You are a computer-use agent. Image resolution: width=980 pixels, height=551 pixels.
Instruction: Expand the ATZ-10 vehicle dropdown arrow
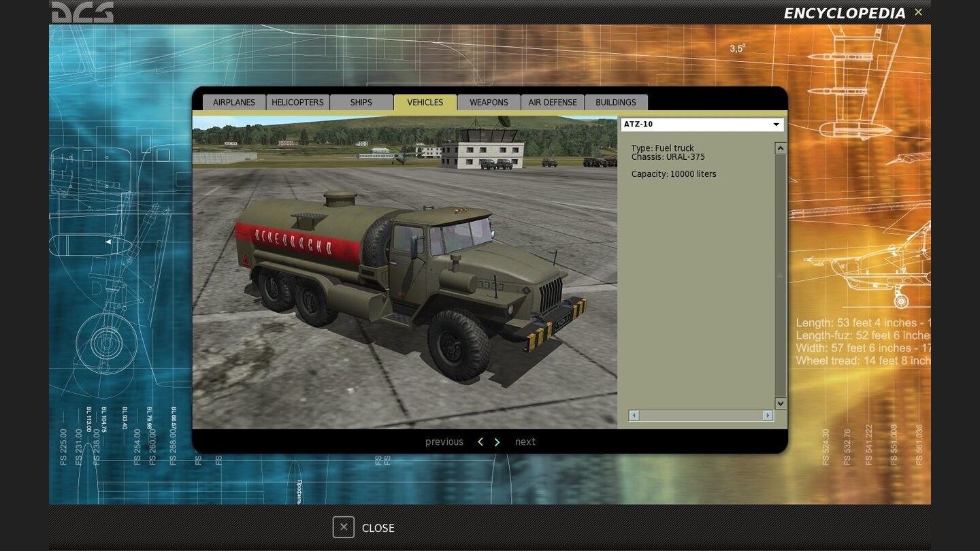coord(776,124)
